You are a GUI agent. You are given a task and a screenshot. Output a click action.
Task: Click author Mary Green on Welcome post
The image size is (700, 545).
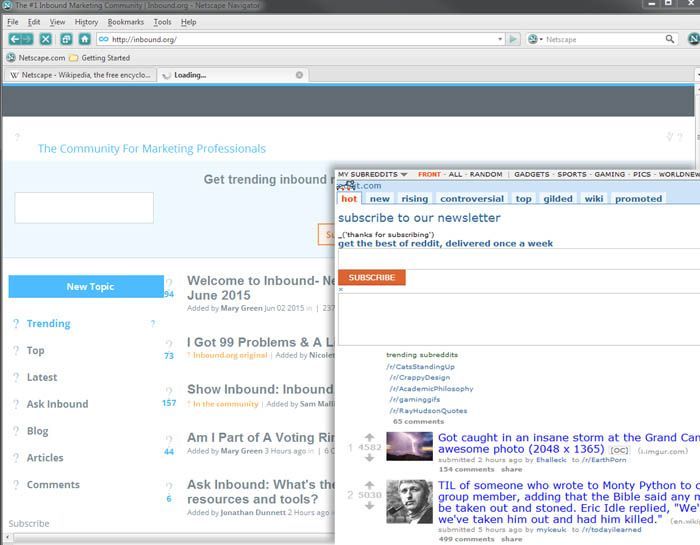coord(241,308)
